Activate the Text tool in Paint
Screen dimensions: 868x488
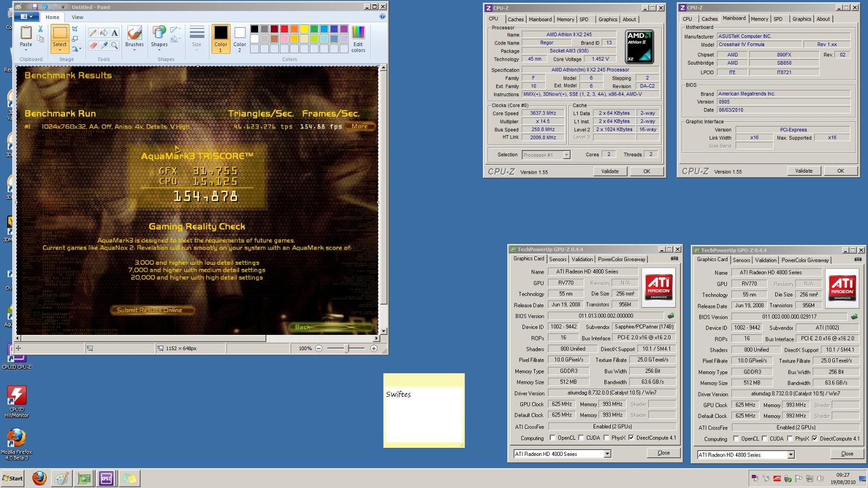114,33
